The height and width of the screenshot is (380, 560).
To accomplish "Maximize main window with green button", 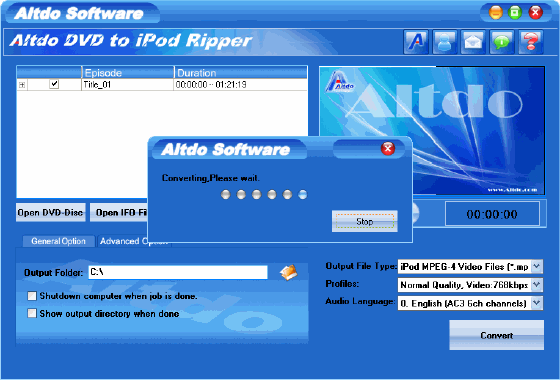I will (x=515, y=13).
